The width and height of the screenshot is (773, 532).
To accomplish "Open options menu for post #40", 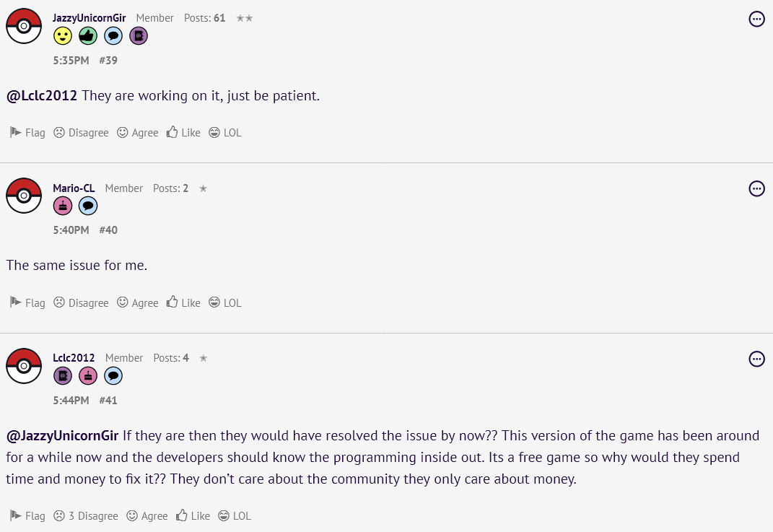I will (756, 188).
